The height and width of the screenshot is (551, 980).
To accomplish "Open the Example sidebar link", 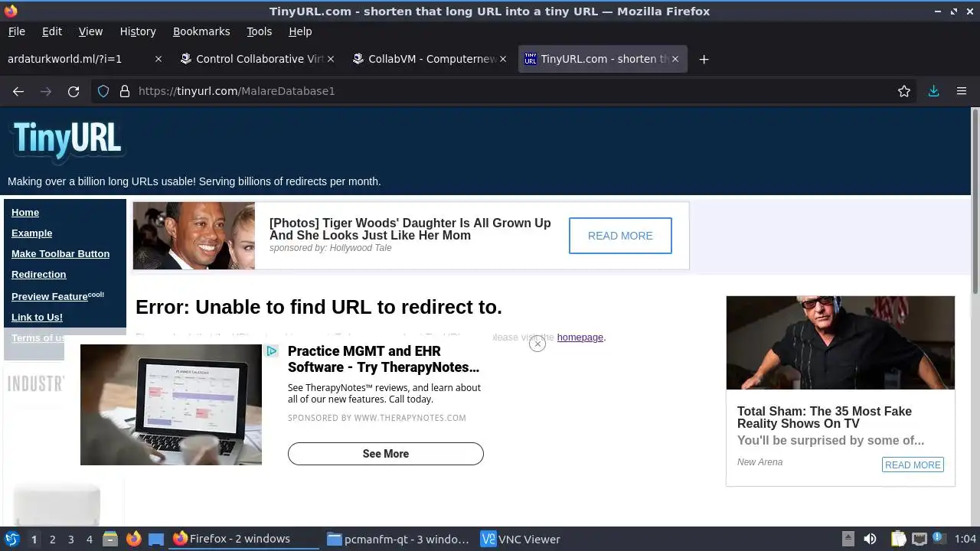I will pos(32,233).
